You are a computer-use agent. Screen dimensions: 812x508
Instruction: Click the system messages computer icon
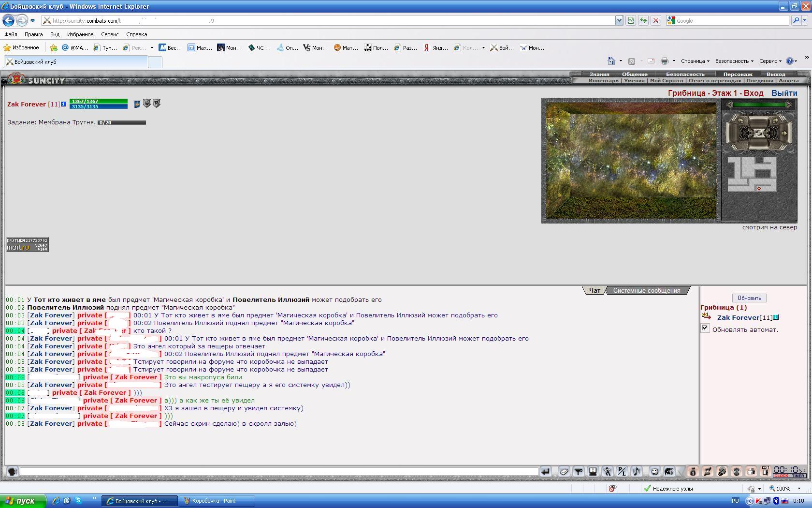[x=593, y=471]
